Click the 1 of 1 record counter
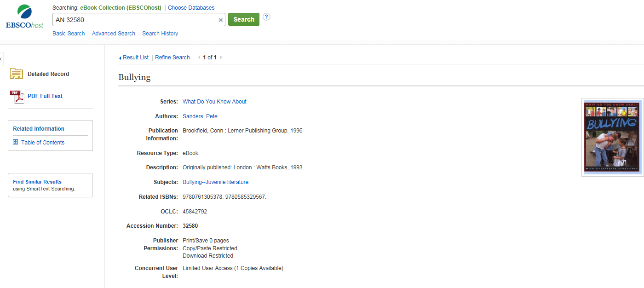 pyautogui.click(x=210, y=58)
